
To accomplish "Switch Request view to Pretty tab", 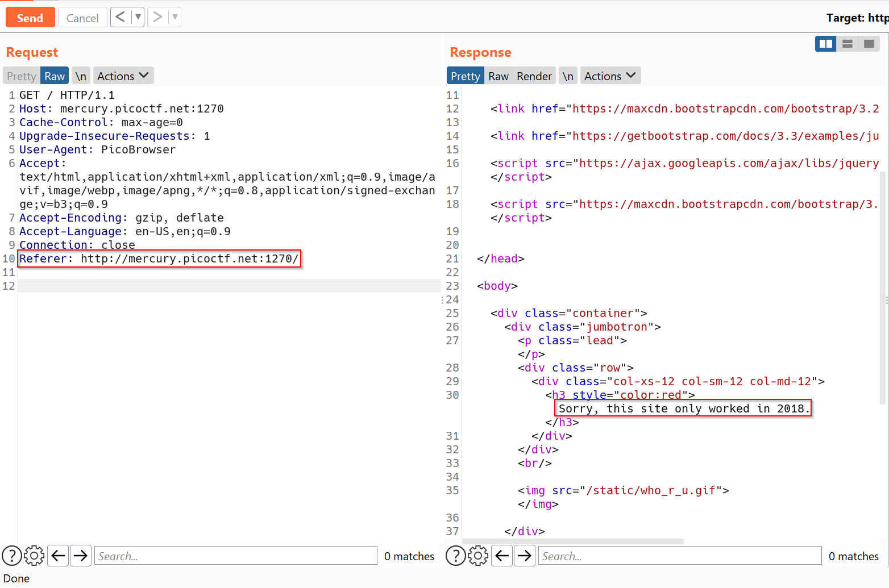I will 22,76.
